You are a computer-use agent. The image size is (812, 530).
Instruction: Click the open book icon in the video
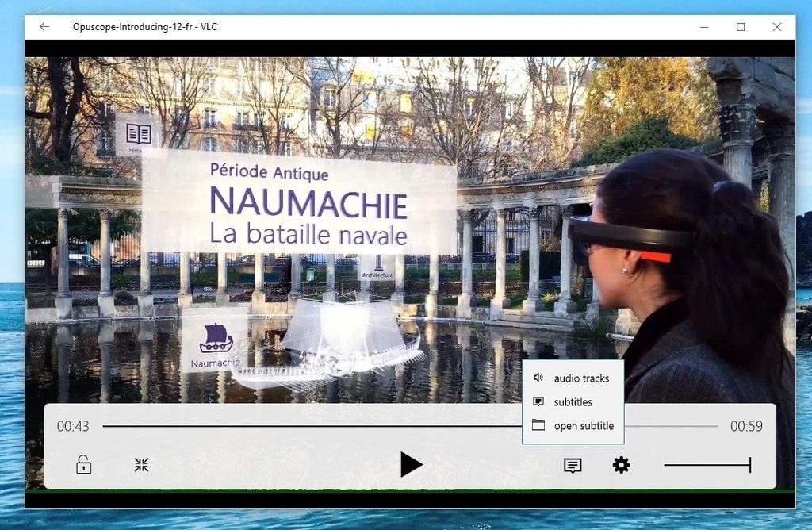pos(139,133)
